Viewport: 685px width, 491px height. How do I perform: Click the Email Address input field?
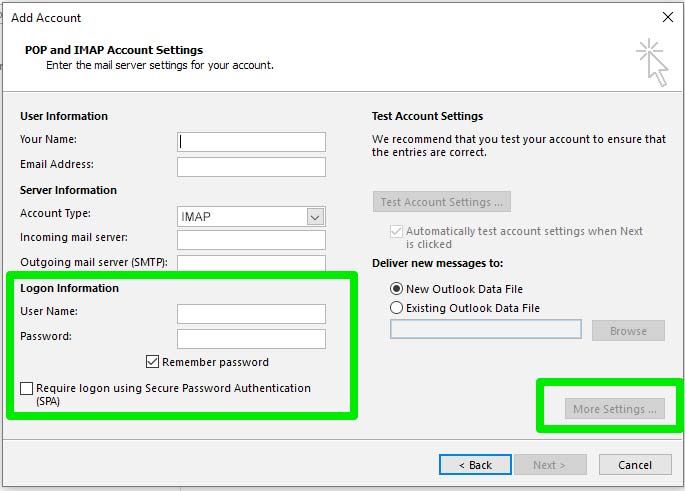[x=251, y=167]
